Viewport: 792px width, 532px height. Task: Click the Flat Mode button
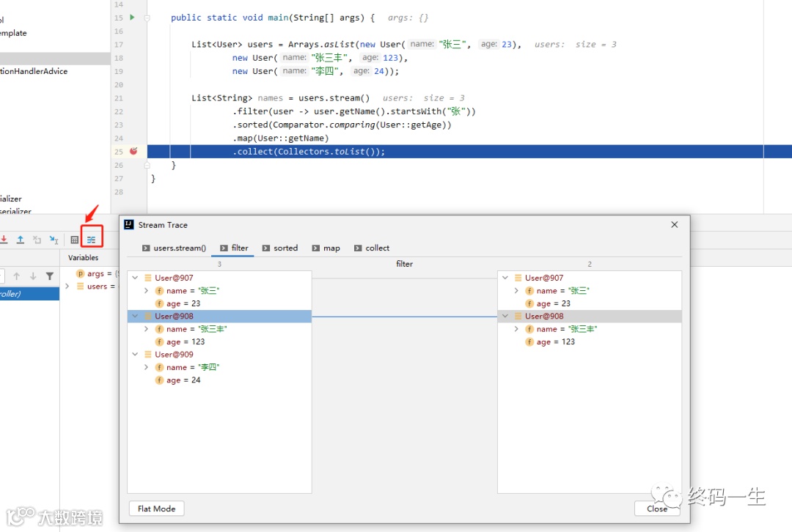point(157,509)
